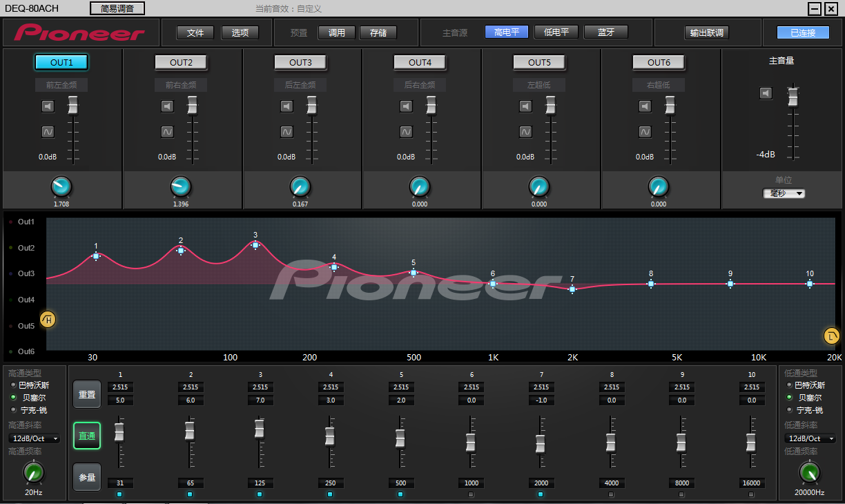The image size is (845, 504).
Task: Select 高电平 as main source
Action: point(507,32)
